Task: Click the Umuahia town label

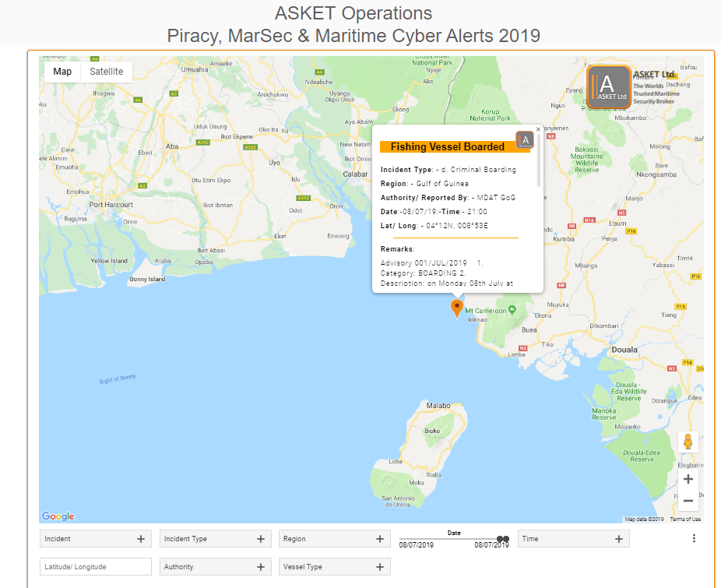Action: point(195,69)
